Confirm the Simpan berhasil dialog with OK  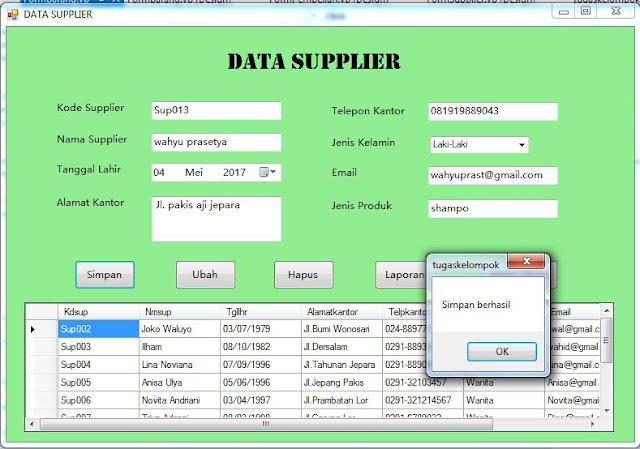tap(502, 351)
